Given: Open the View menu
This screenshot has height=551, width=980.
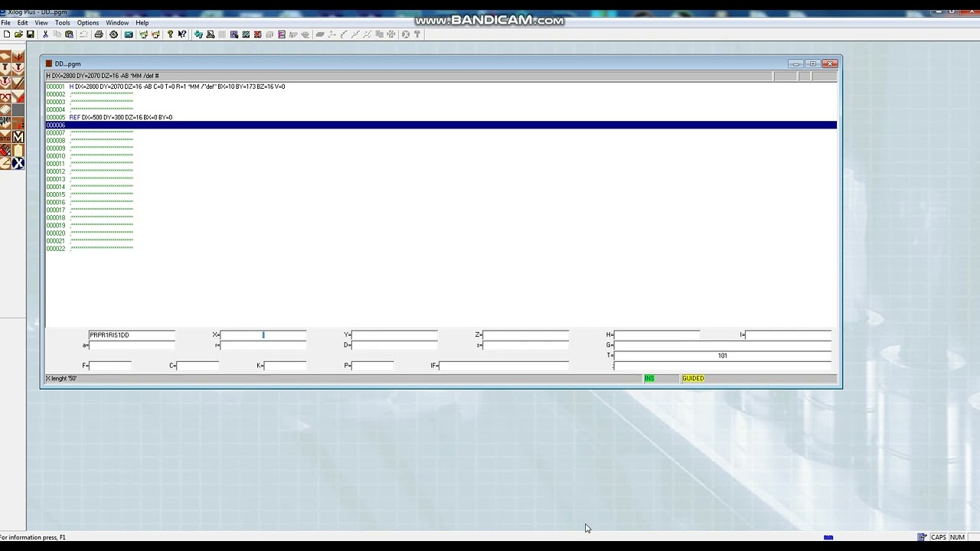Looking at the screenshot, I should click(x=41, y=23).
